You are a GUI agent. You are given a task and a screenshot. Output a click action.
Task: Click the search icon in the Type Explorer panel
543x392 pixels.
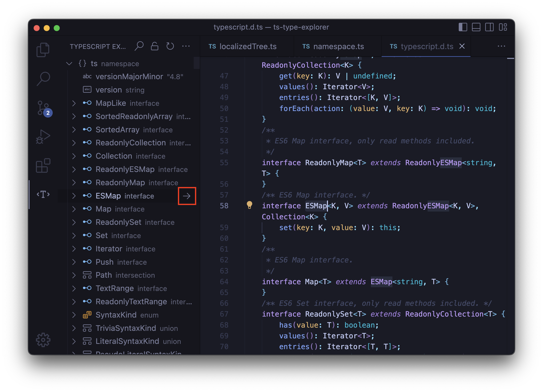[139, 46]
